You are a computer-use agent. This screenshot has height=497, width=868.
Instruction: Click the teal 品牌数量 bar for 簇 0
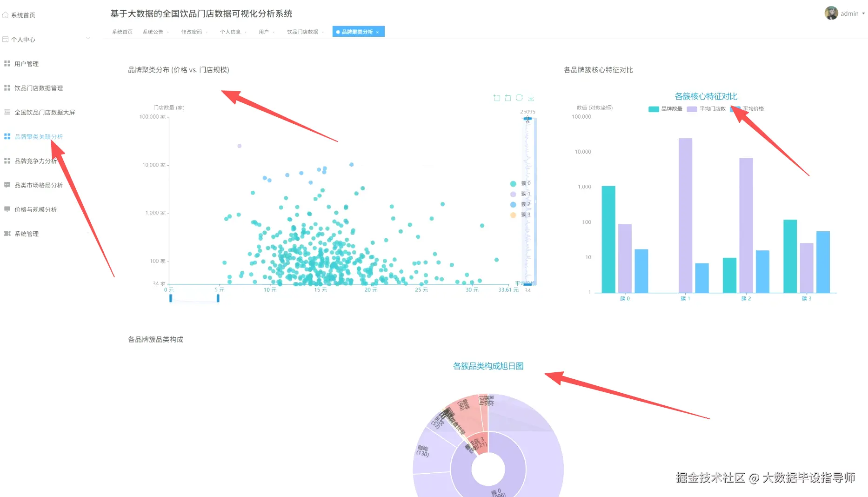(x=608, y=239)
